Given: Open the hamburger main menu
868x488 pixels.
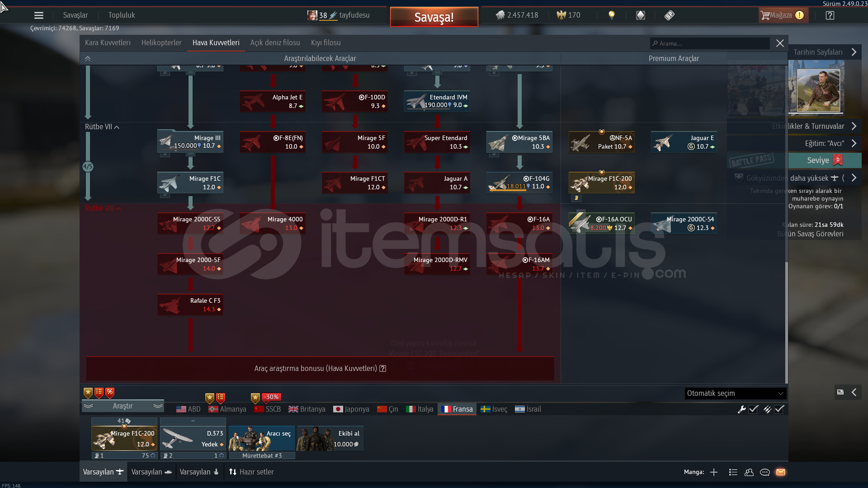Looking at the screenshot, I should pos(39,15).
